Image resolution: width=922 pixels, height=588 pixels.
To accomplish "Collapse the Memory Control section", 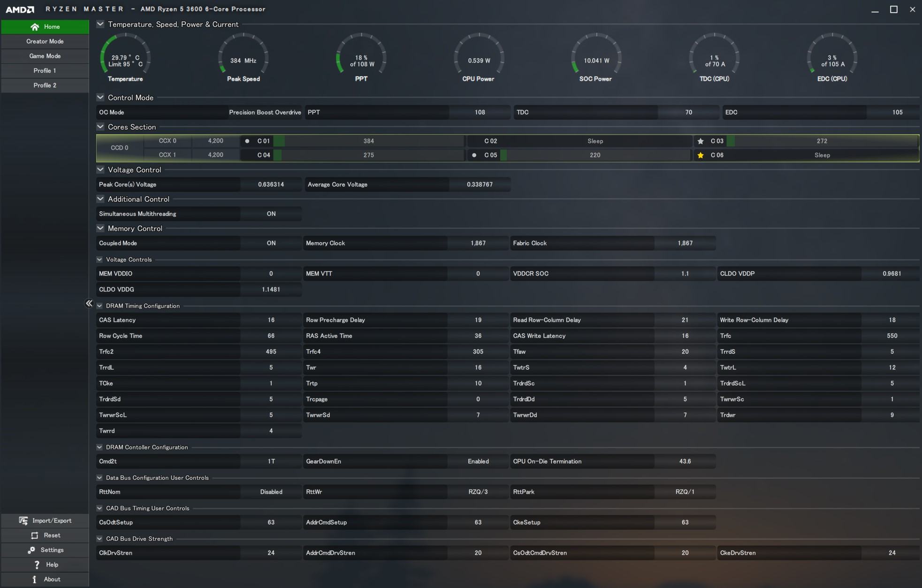I will [x=100, y=228].
